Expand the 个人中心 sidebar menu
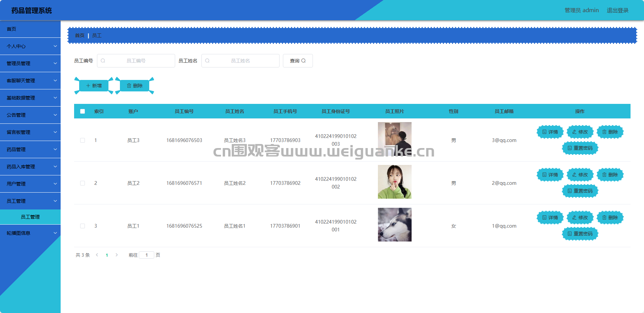 [x=30, y=46]
